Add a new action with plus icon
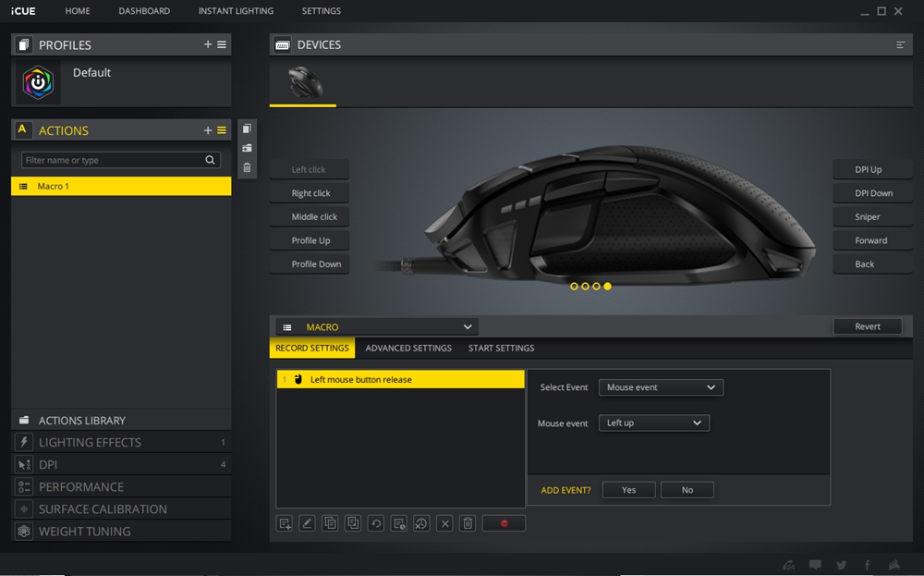 coord(208,130)
